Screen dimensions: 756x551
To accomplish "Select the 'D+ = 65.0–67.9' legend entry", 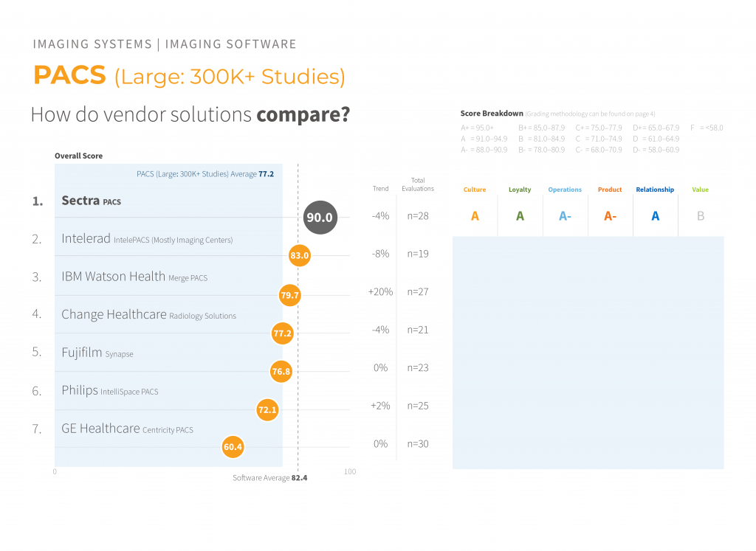I will click(656, 128).
